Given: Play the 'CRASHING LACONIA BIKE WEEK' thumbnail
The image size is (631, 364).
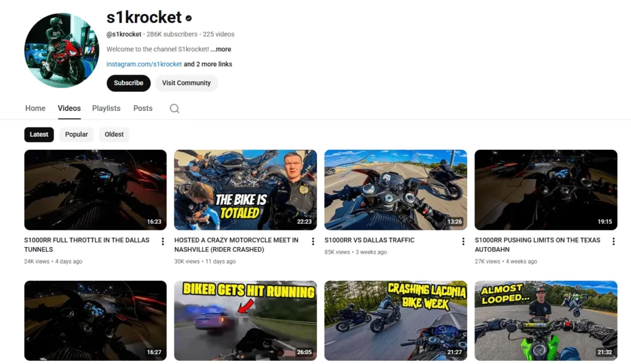Looking at the screenshot, I should (x=396, y=320).
